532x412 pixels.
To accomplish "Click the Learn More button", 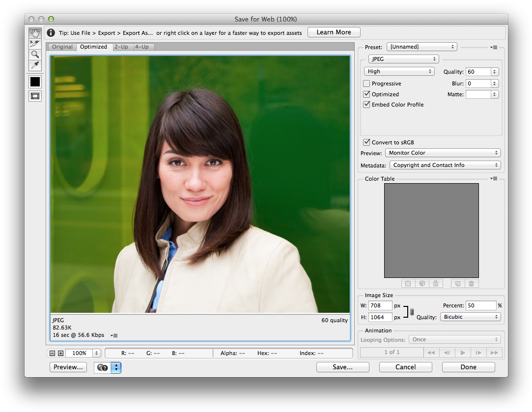I will click(334, 32).
